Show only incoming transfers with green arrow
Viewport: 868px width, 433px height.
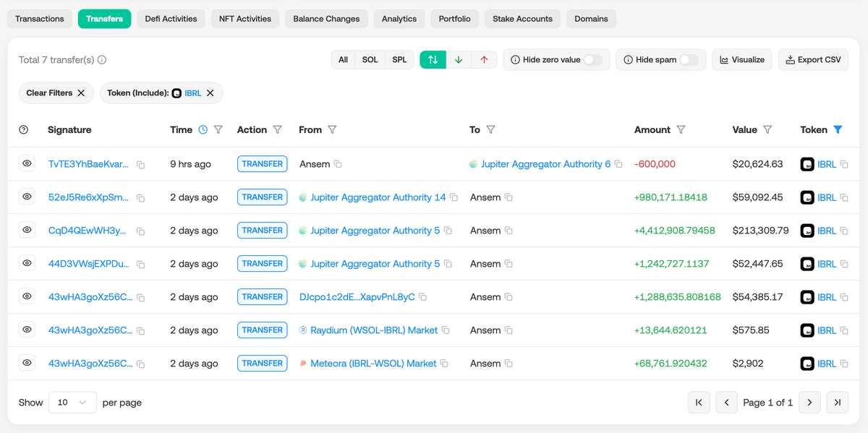point(459,60)
